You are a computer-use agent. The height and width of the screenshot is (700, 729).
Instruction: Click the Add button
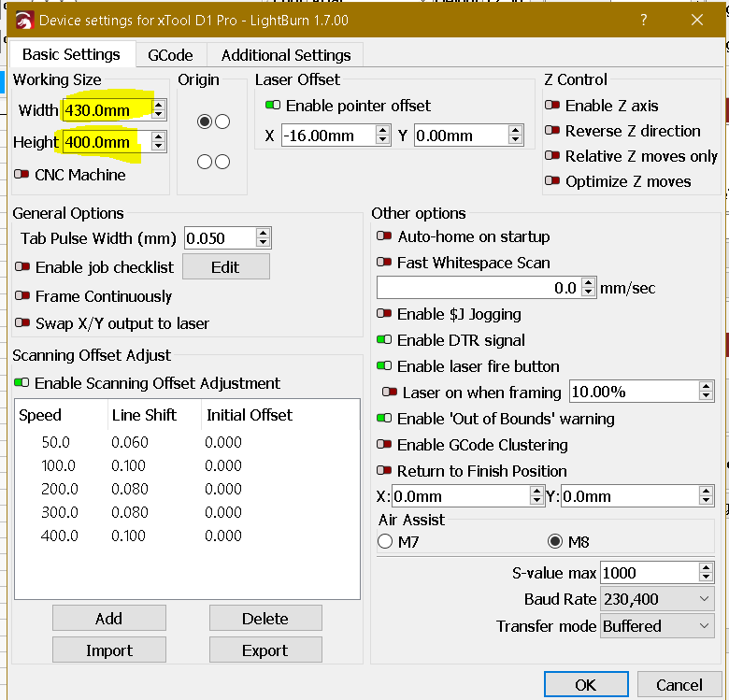pos(108,618)
